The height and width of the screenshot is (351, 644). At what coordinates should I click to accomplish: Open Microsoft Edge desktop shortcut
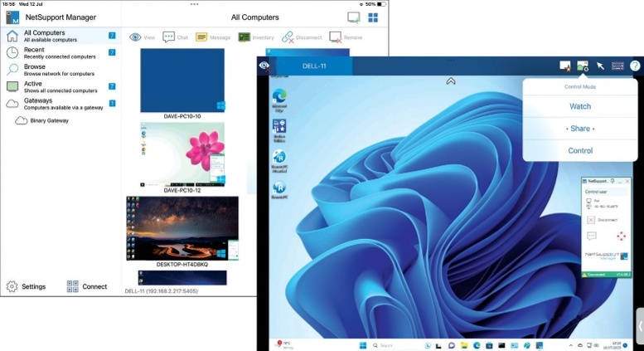click(279, 100)
